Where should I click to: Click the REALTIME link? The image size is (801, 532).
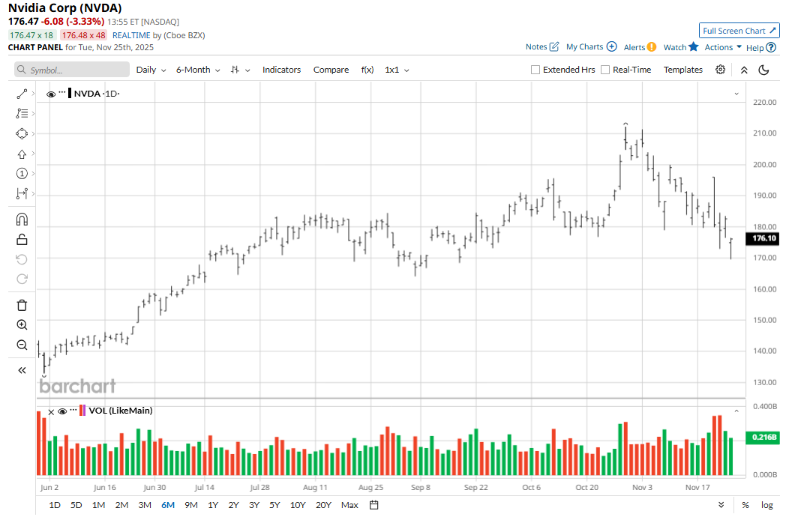point(131,35)
